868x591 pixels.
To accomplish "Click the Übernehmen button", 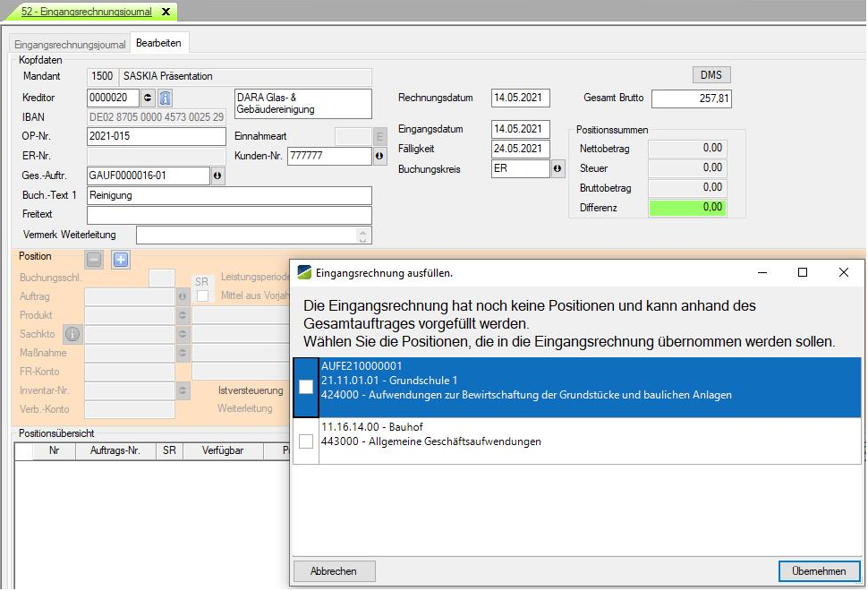I will tap(819, 571).
